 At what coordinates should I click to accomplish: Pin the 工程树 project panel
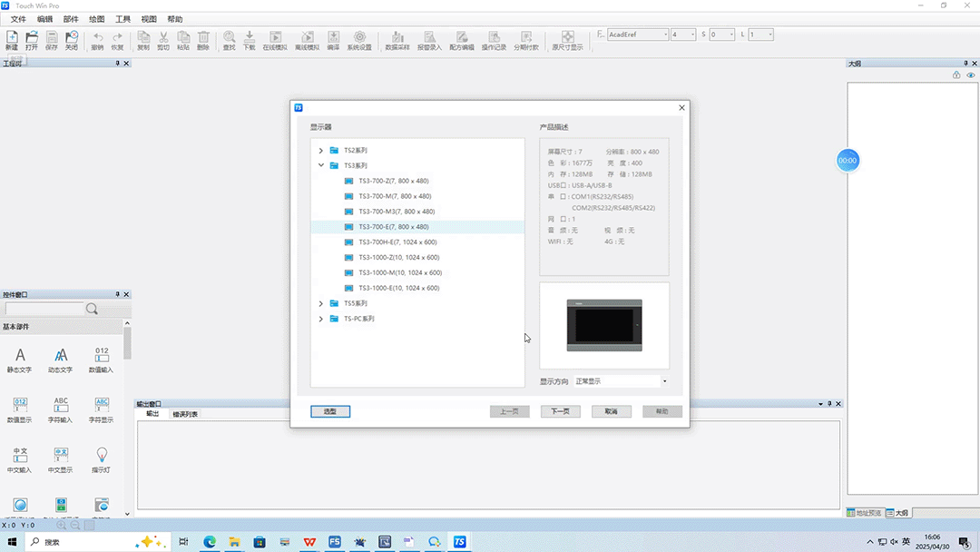(117, 64)
